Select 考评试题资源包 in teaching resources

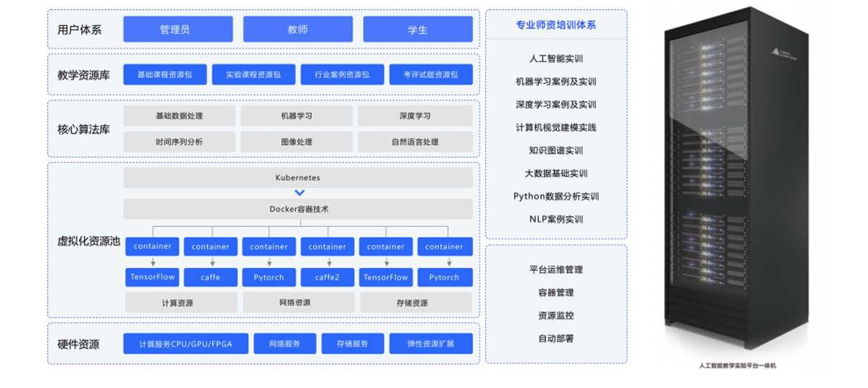click(x=430, y=74)
